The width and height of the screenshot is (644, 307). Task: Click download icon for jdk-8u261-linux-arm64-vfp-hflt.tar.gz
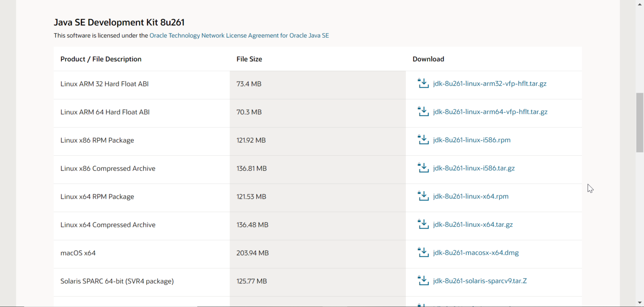[x=423, y=111]
